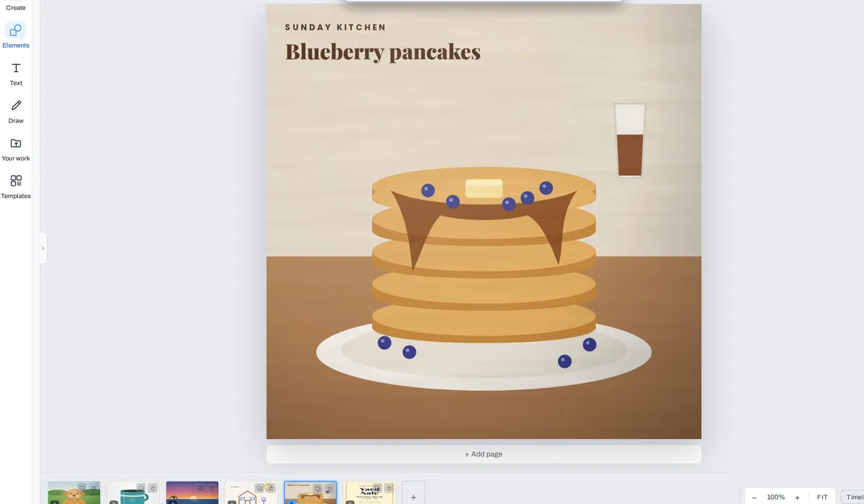
Task: Fit canvas using the FIT button
Action: pyautogui.click(x=822, y=498)
